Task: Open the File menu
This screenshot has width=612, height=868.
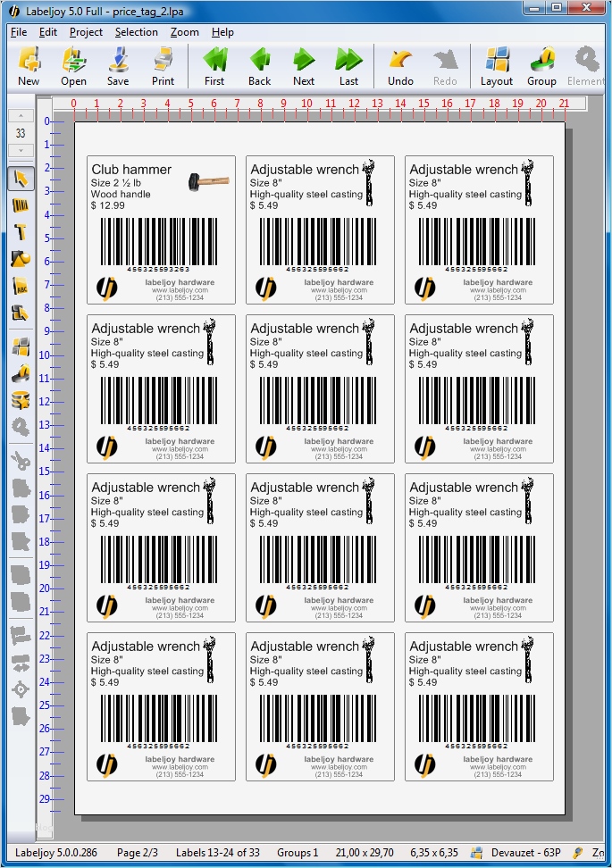Action: [19, 32]
